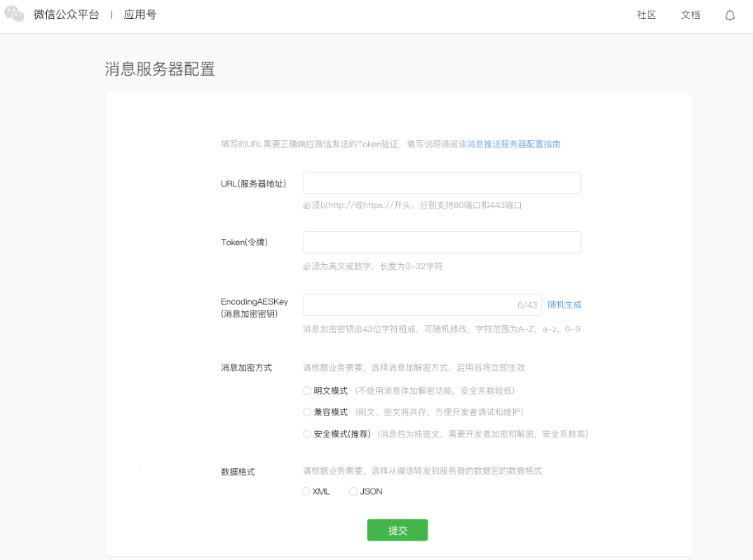Open the 文档 menu item
The height and width of the screenshot is (560, 753).
(x=690, y=15)
